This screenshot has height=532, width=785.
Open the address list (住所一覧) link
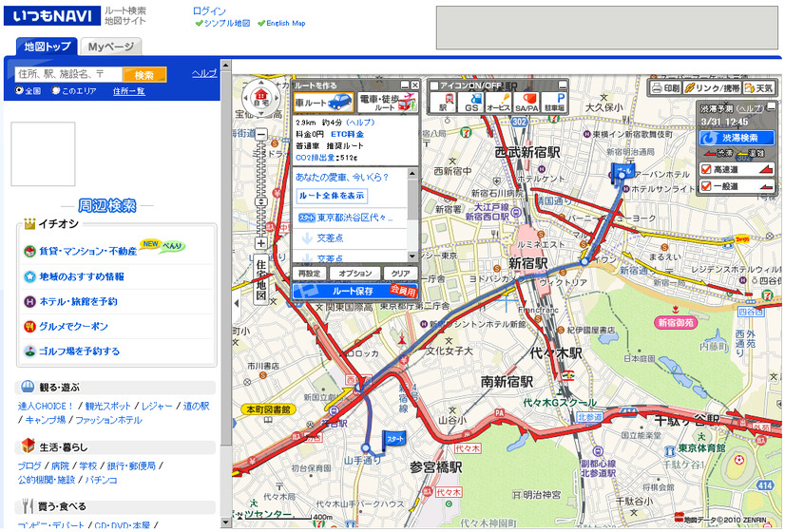tap(128, 91)
